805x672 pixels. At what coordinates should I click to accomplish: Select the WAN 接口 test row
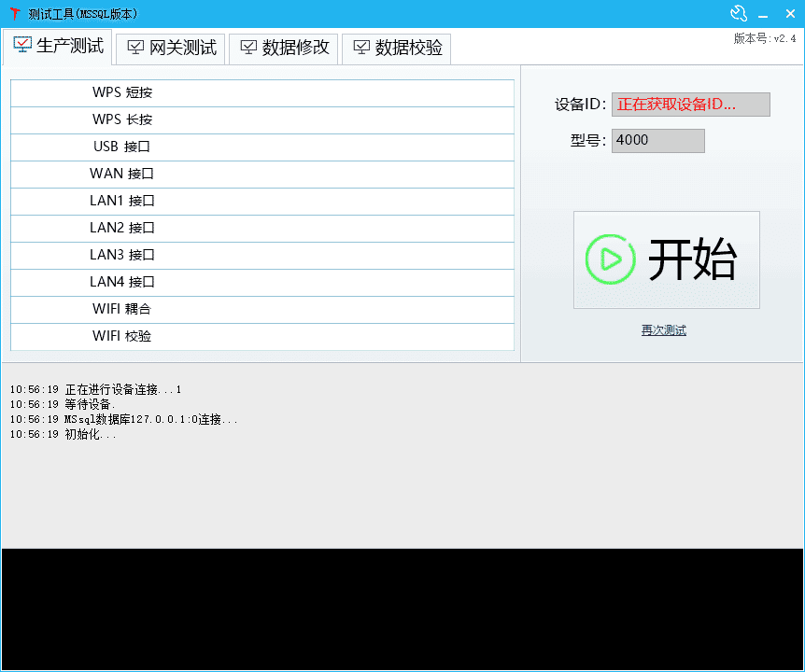pos(261,174)
